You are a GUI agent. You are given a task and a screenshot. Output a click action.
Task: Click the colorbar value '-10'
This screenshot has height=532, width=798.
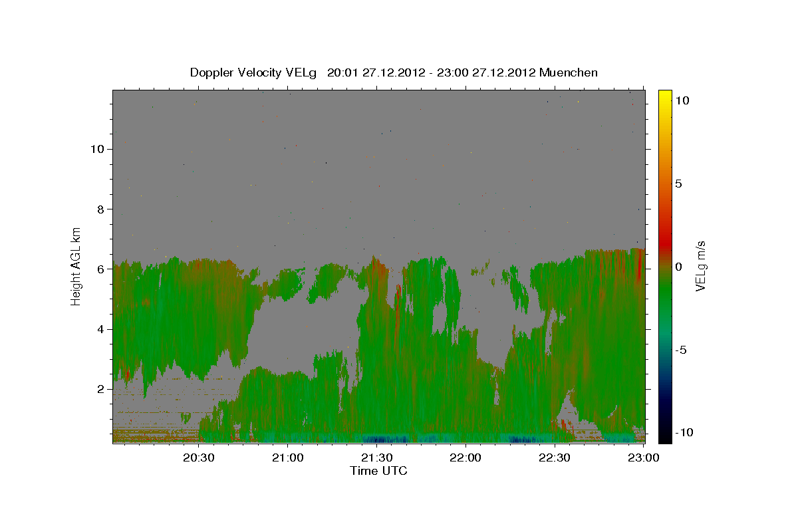(x=684, y=433)
